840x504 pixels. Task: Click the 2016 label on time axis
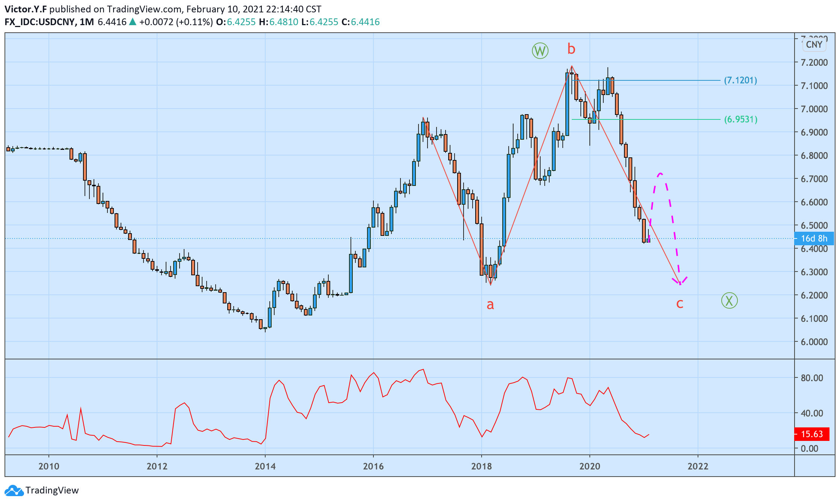pyautogui.click(x=373, y=466)
